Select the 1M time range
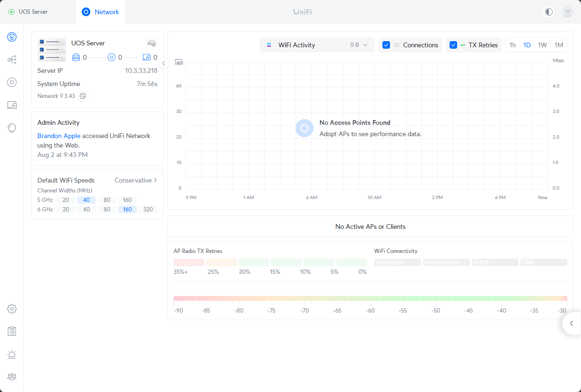The height and width of the screenshot is (392, 581). (x=559, y=45)
